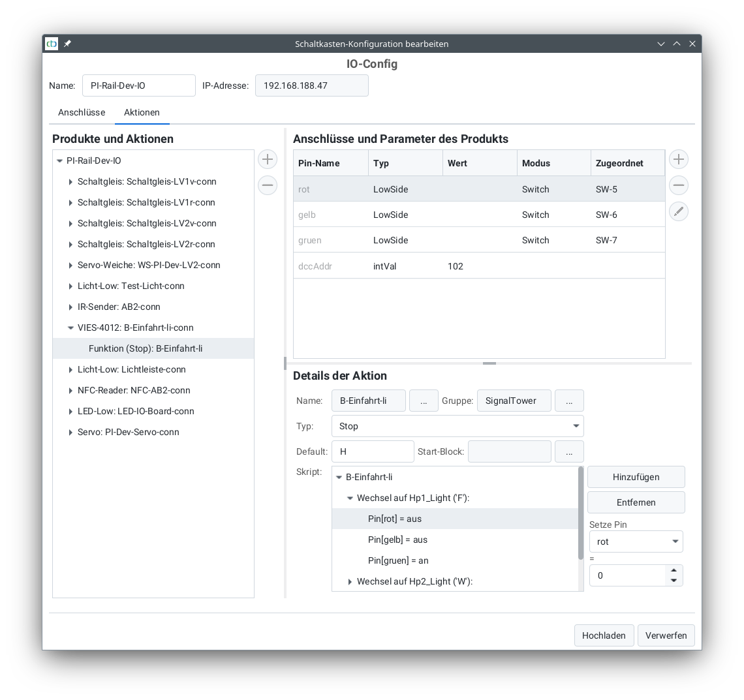Click the remove product minus icon

268,185
